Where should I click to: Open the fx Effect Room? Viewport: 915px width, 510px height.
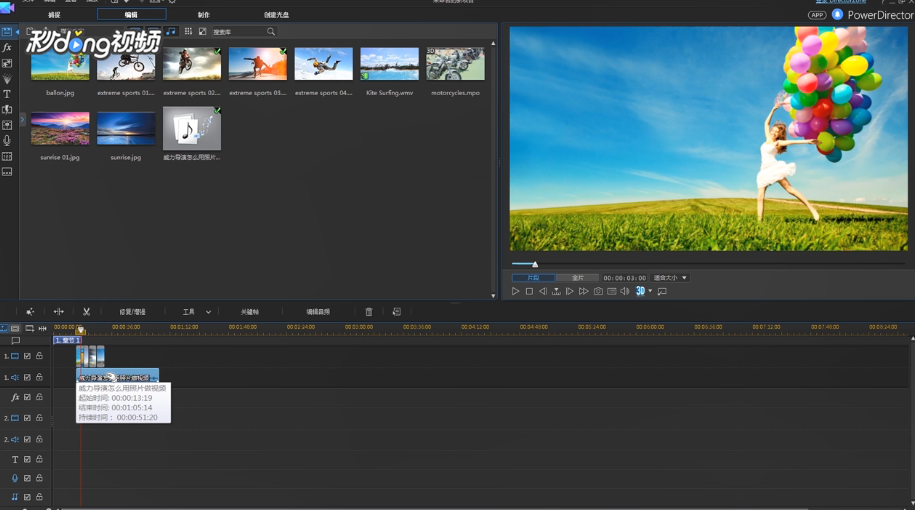7,47
